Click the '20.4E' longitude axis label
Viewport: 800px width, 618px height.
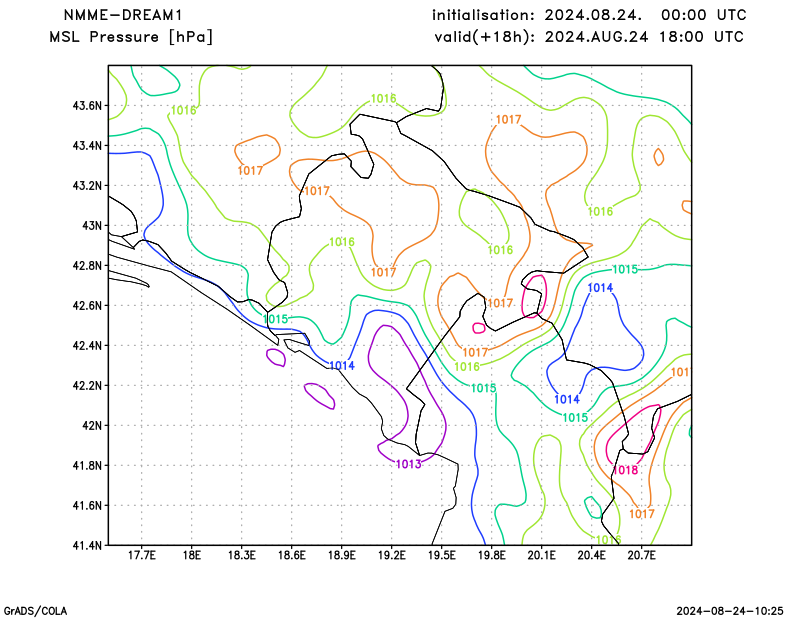591,555
